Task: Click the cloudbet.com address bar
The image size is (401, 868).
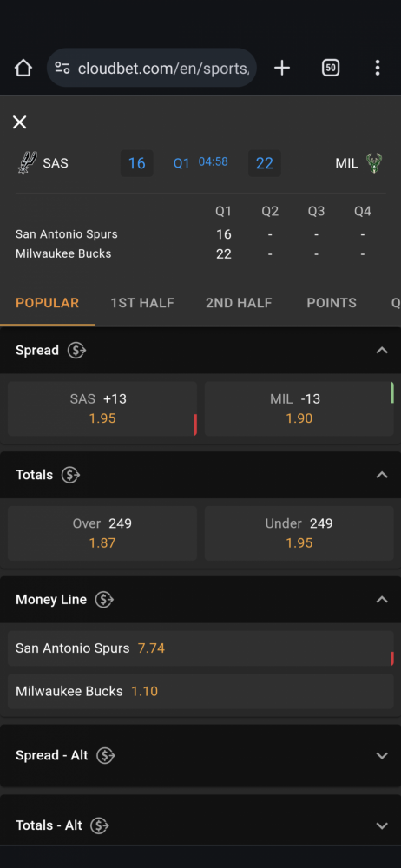Action: [152, 68]
